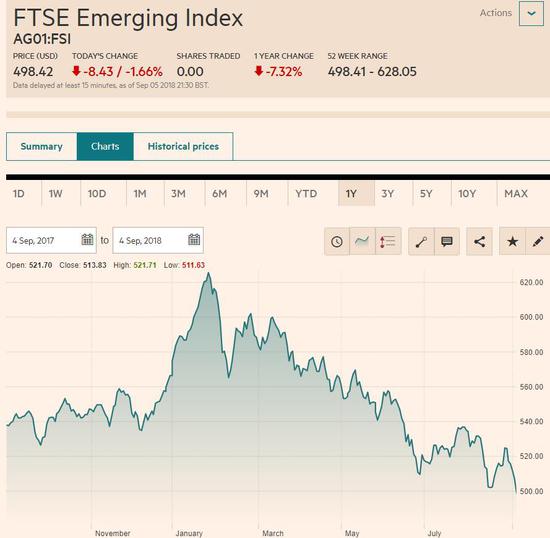Click the star favorite icon
The width and height of the screenshot is (550, 538).
[512, 241]
